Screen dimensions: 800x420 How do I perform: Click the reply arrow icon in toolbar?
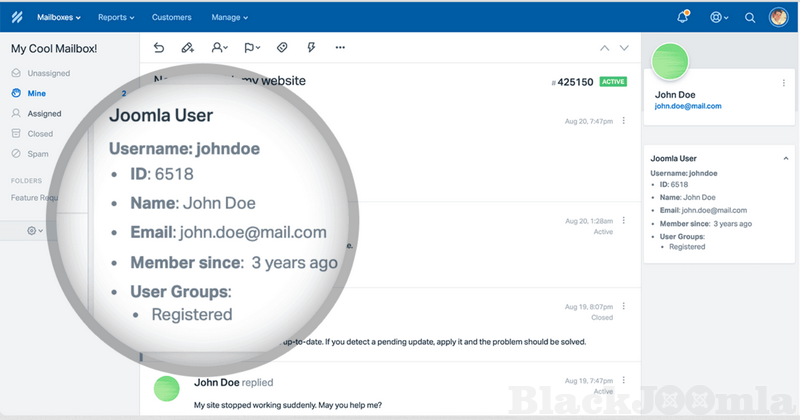tap(159, 47)
